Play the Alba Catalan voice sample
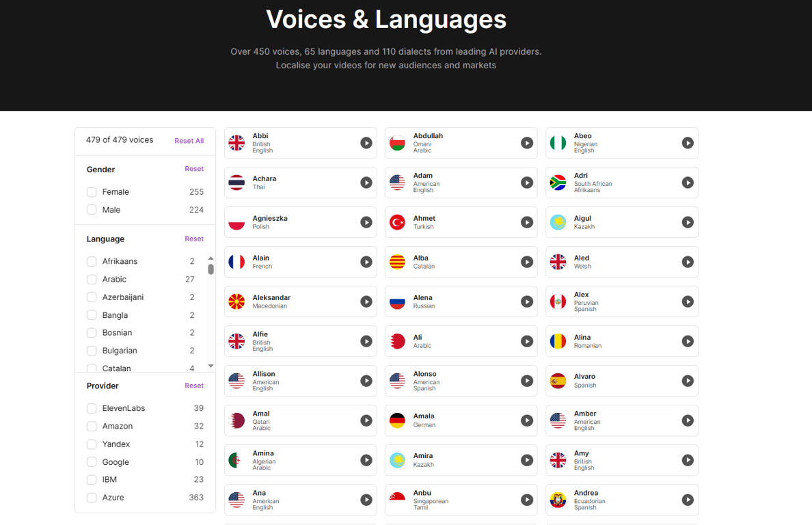Viewport: 812px width, 525px height. [x=527, y=262]
